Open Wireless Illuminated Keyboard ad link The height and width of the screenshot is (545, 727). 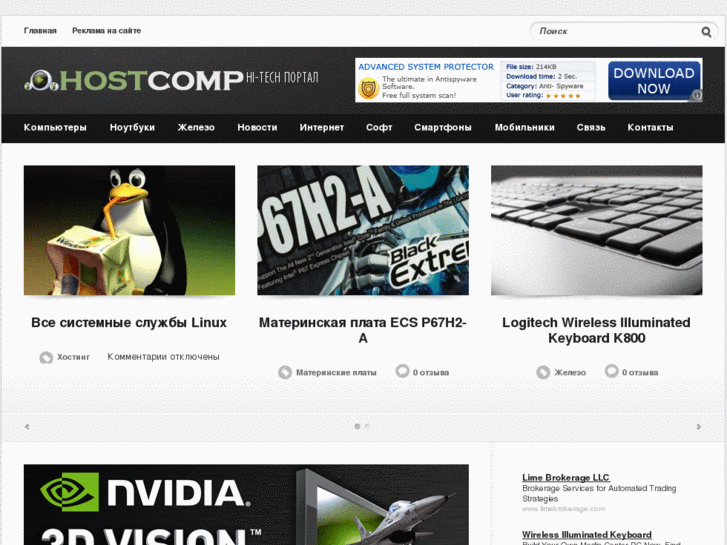587,535
